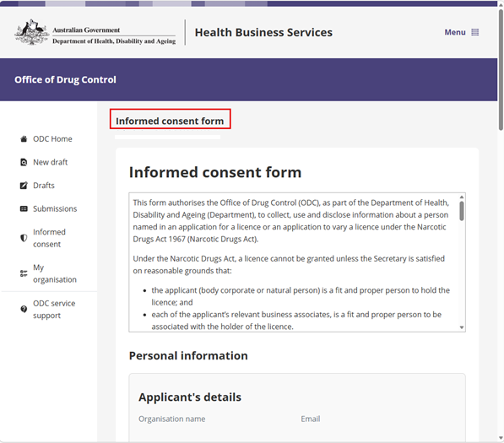
Task: Click the My organisation settings icon
Action: [24, 273]
